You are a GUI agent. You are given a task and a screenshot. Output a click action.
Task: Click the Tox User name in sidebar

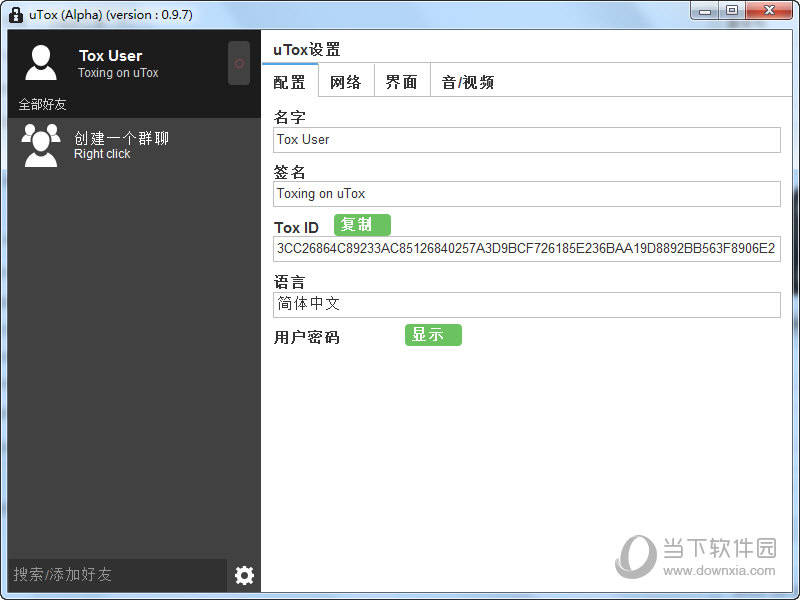pyautogui.click(x=111, y=56)
